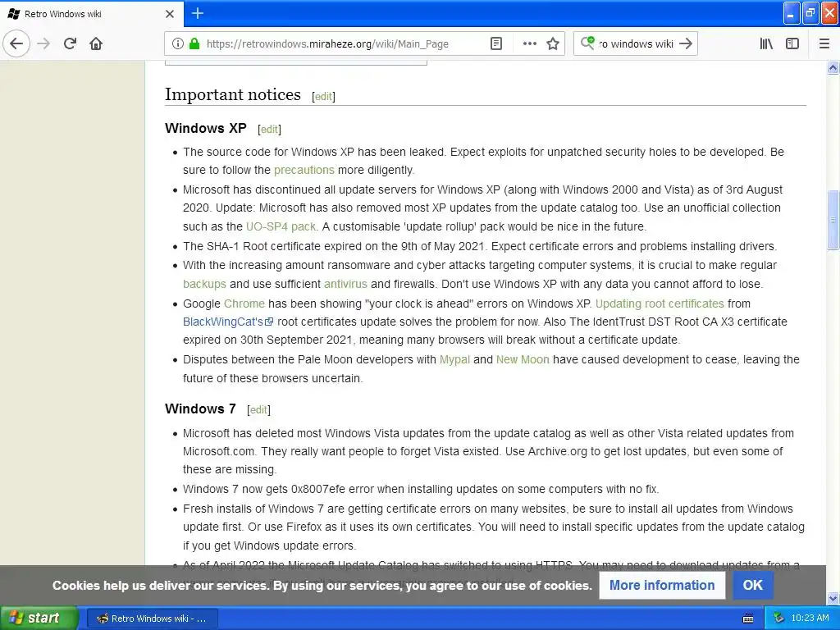This screenshot has width=840, height=630.
Task: Open Updating root certificates link
Action: tap(660, 304)
